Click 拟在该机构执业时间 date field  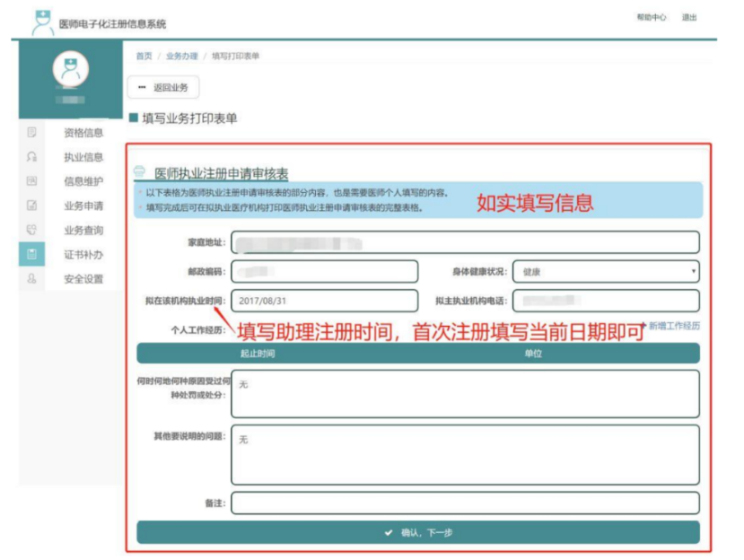(x=325, y=301)
